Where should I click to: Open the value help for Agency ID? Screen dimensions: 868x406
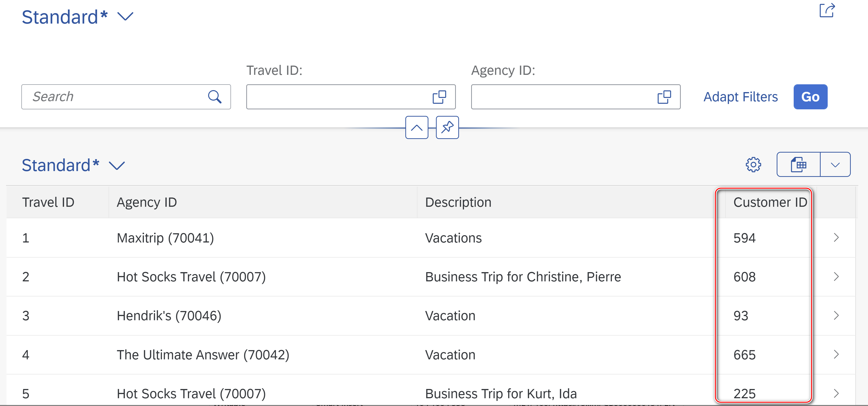point(663,97)
